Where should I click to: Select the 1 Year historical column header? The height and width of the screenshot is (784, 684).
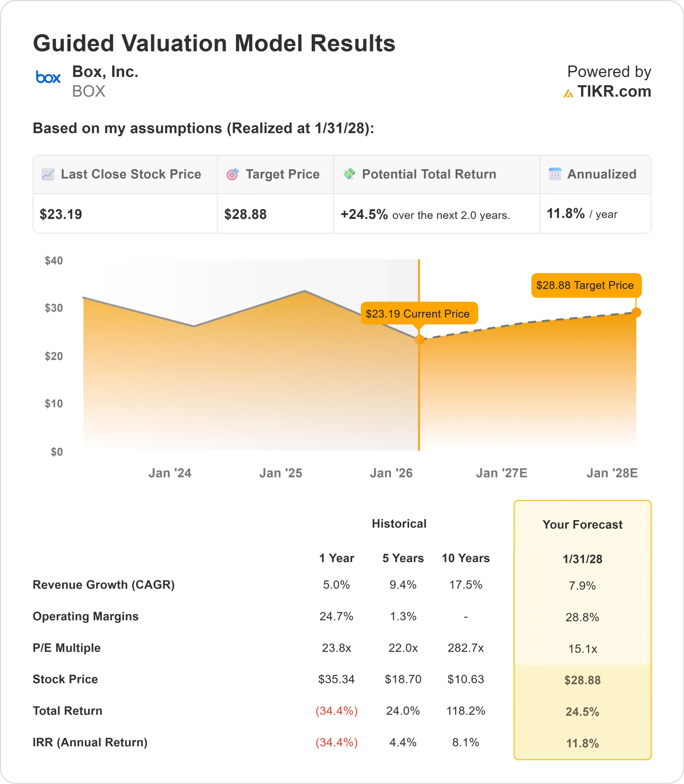[x=336, y=558]
